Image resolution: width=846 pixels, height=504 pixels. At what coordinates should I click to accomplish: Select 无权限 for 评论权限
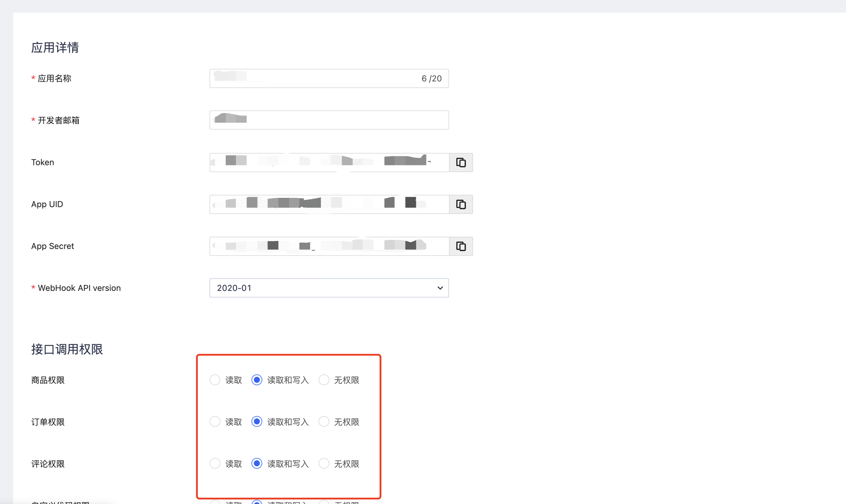click(x=324, y=463)
